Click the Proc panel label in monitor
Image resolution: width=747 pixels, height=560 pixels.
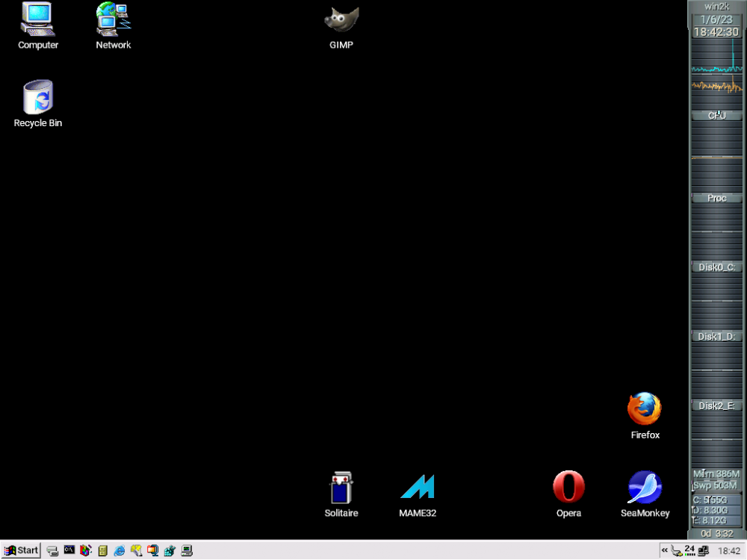[x=716, y=198]
